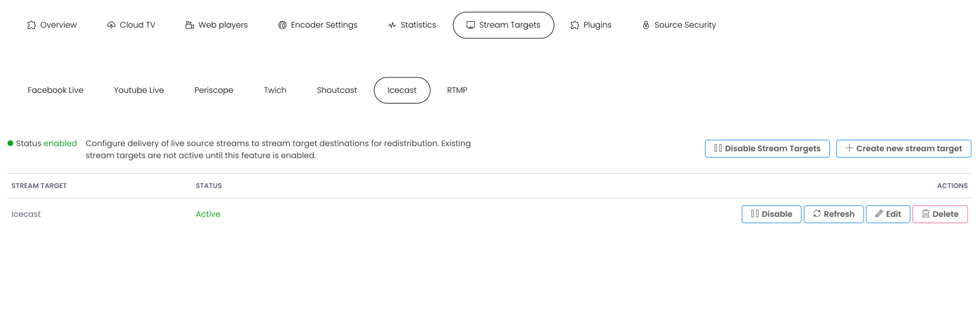Switch to Youtube Live tab
The height and width of the screenshot is (310, 980).
(x=139, y=90)
